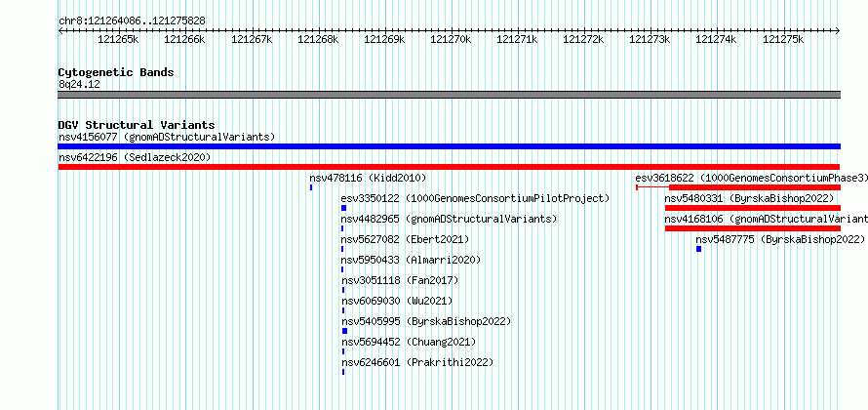Click the chr8:121264086..121275828 region label

[x=132, y=21]
